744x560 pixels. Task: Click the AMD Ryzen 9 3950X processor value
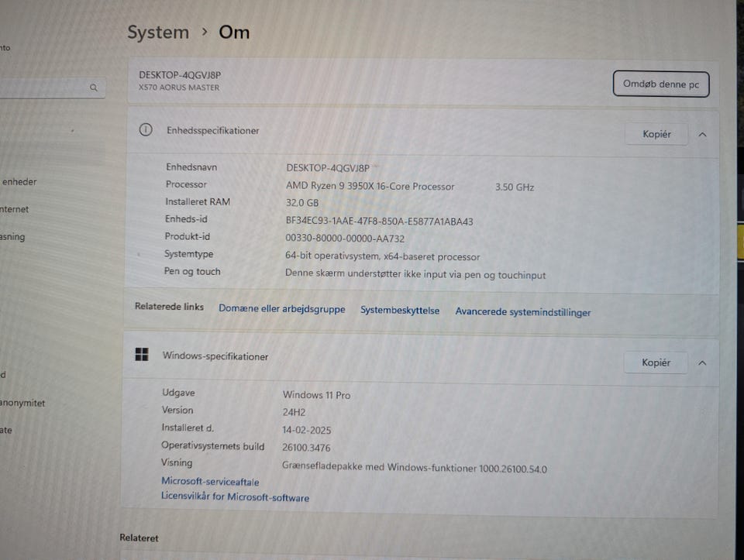point(370,186)
